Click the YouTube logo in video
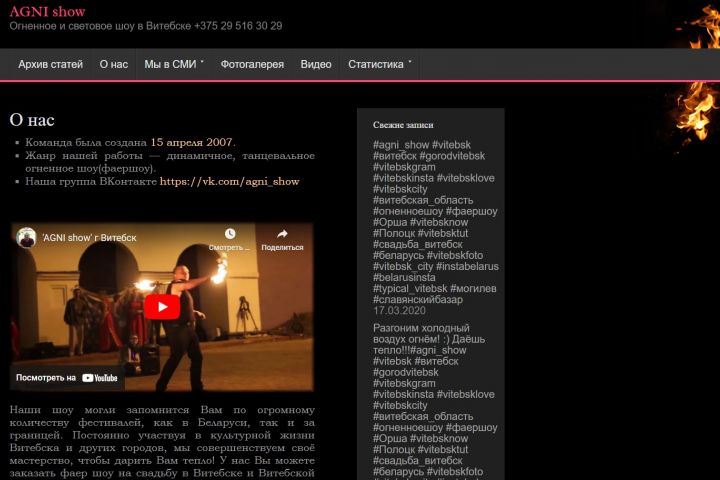This screenshot has height=480, width=720. point(100,378)
